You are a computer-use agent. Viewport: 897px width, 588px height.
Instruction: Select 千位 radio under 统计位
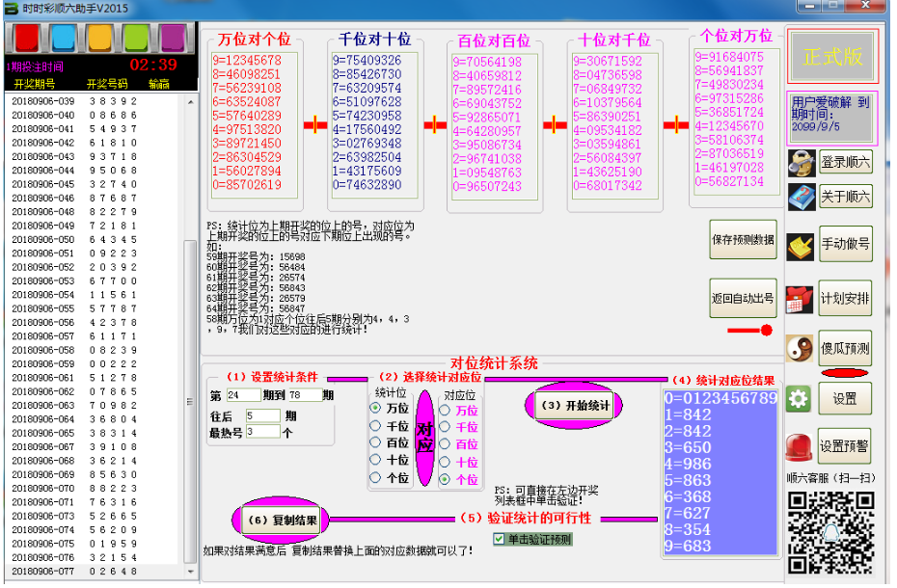(375, 425)
